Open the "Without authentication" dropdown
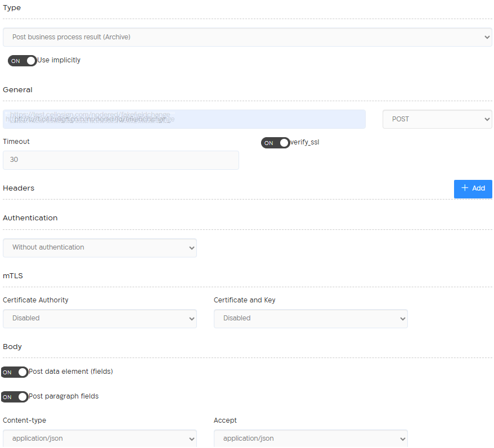 pos(100,248)
